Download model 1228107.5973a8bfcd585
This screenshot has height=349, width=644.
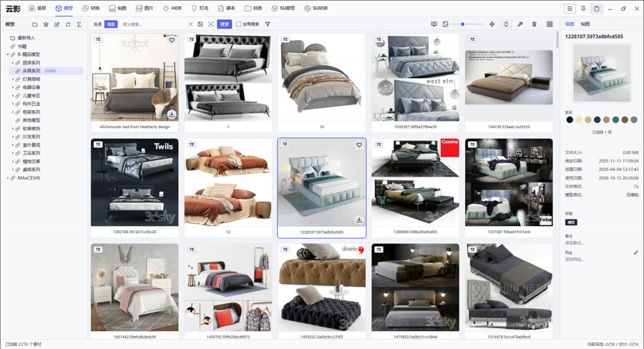click(359, 220)
